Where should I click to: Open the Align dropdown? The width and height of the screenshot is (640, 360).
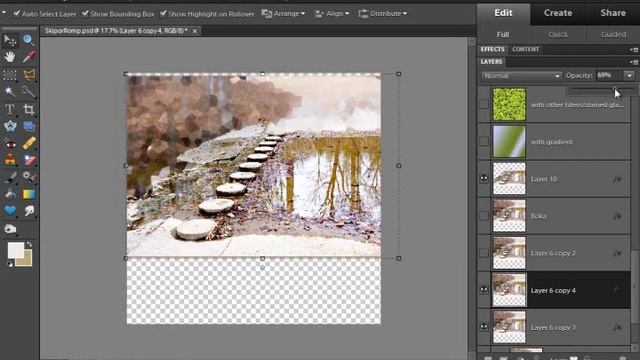332,13
